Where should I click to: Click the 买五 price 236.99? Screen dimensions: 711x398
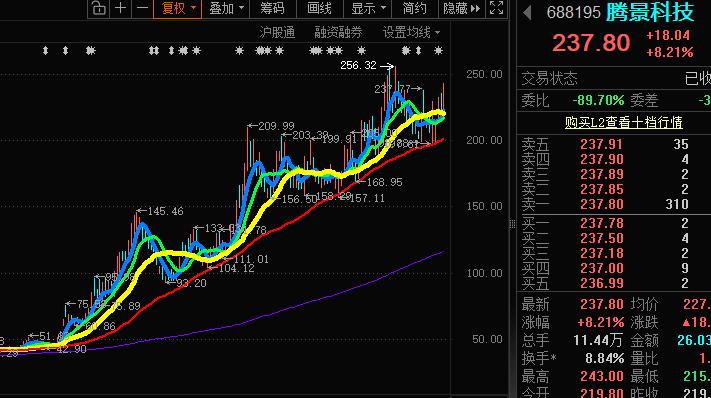tap(601, 283)
